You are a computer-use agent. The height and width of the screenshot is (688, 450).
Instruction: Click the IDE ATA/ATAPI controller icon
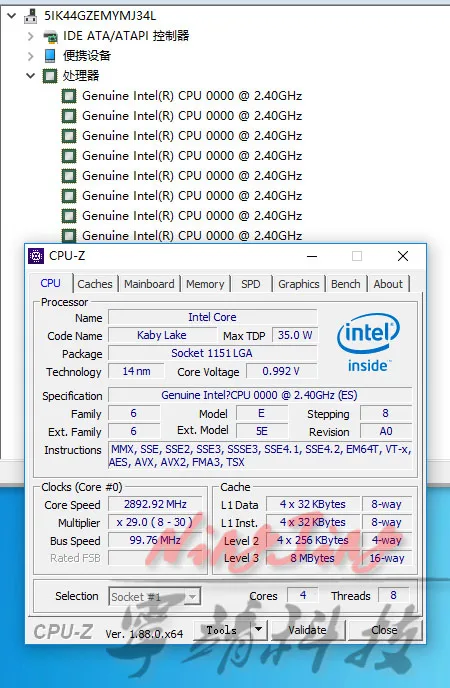(50, 36)
